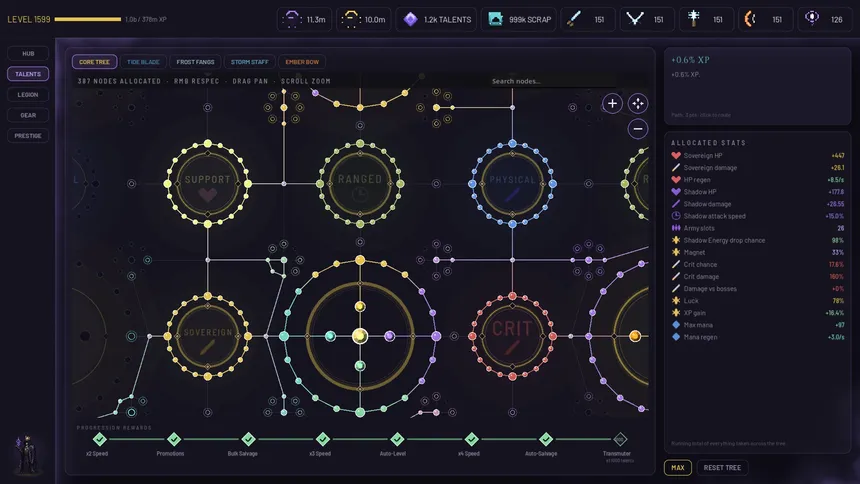Image resolution: width=860 pixels, height=484 pixels.
Task: Click the "+0.6% XP" heading
Action: pos(690,60)
